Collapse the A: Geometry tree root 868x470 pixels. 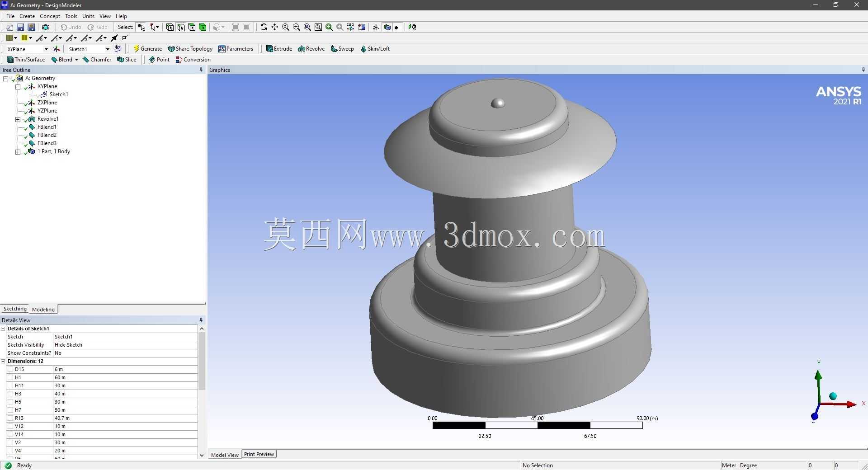pyautogui.click(x=6, y=79)
